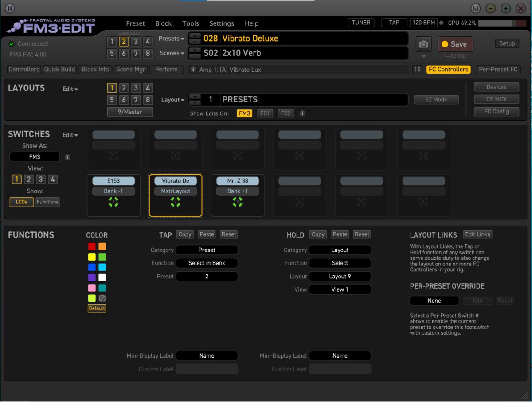Select the empty footswitch 9 slot
532x402 pixels.
point(238,149)
